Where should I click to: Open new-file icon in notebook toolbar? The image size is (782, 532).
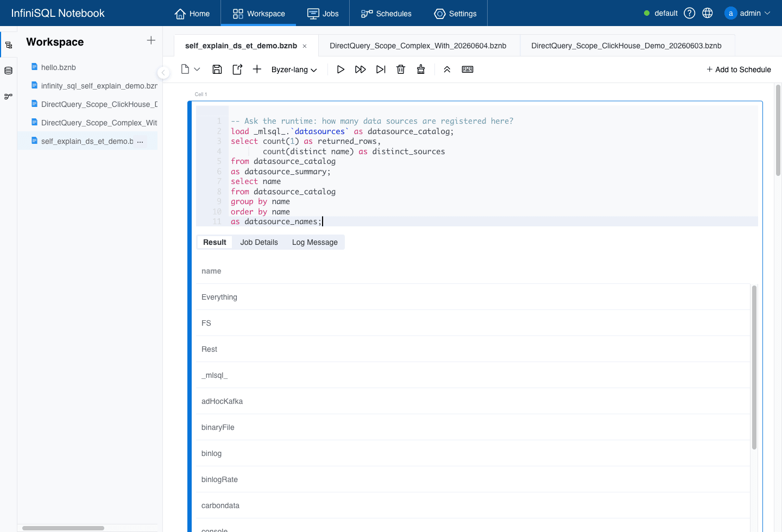(x=185, y=69)
